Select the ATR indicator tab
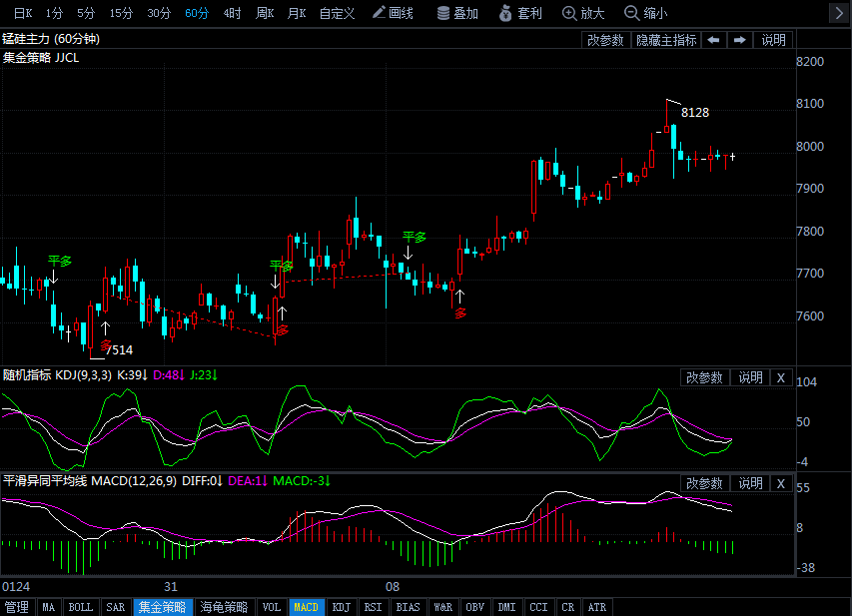This screenshot has height=616, width=852. 597,607
